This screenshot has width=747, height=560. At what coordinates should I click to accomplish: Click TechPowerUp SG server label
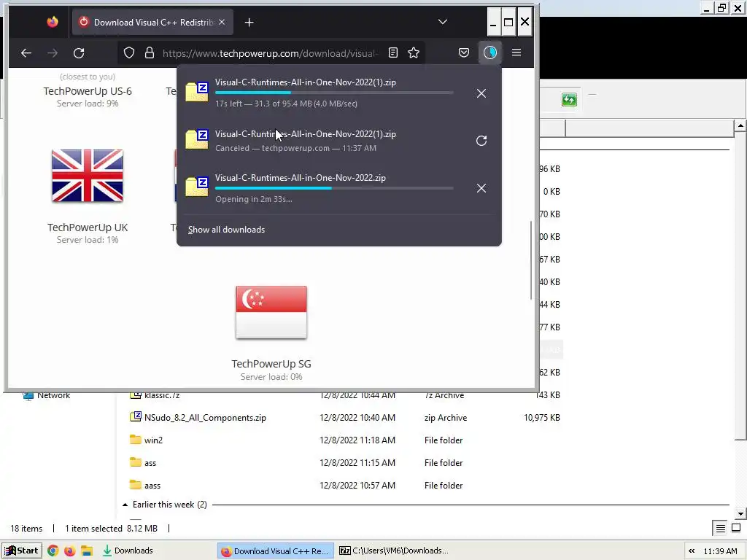click(271, 364)
